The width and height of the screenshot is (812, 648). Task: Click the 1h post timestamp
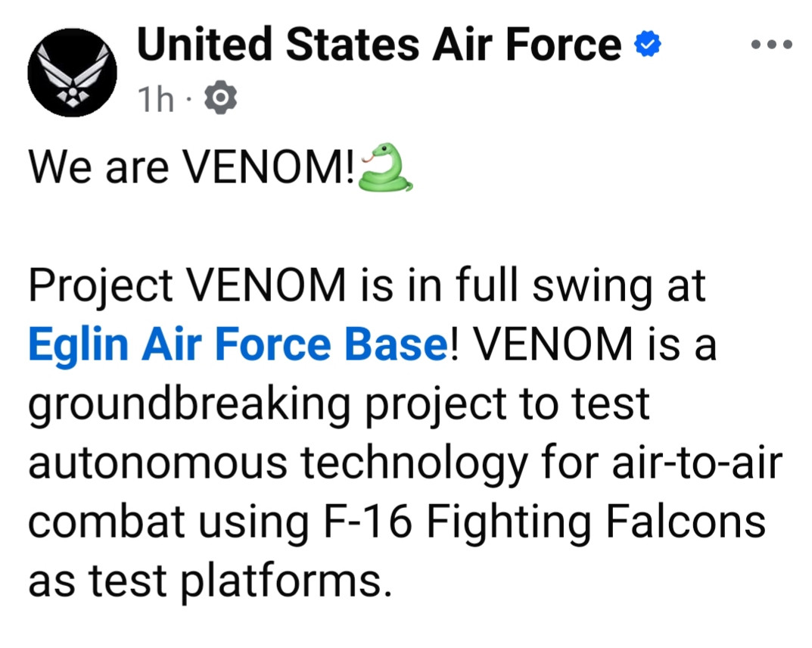coord(155,99)
